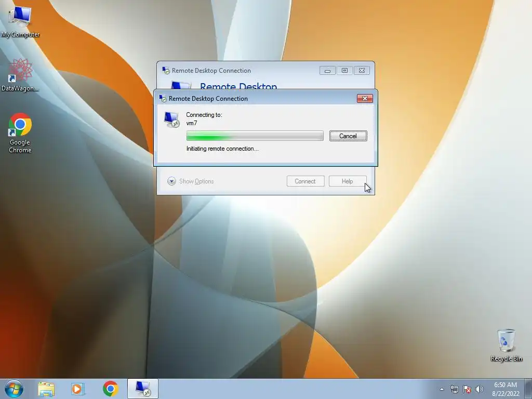Click the 'Connecting to:' label
532x399 pixels.
(204, 115)
